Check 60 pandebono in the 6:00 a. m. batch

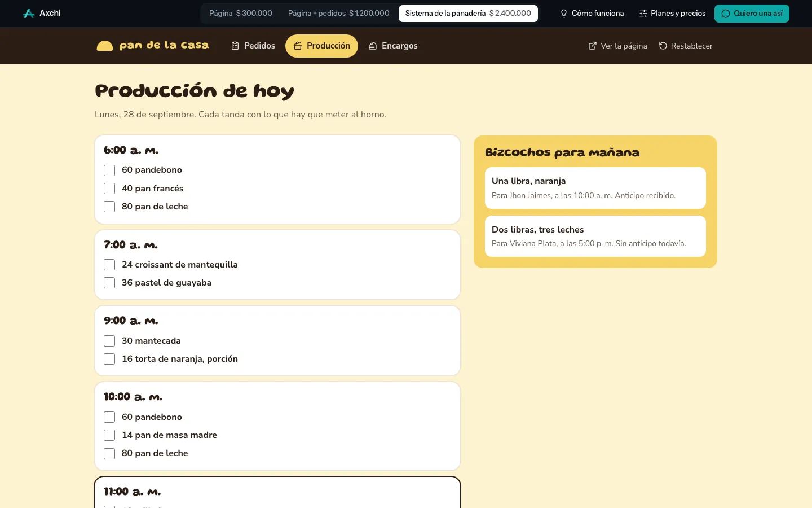(109, 170)
